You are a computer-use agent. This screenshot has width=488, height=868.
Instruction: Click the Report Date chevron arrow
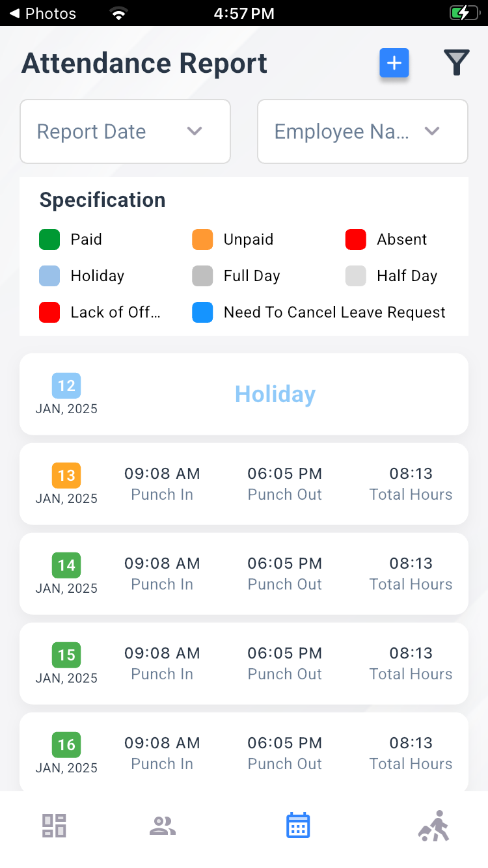195,131
